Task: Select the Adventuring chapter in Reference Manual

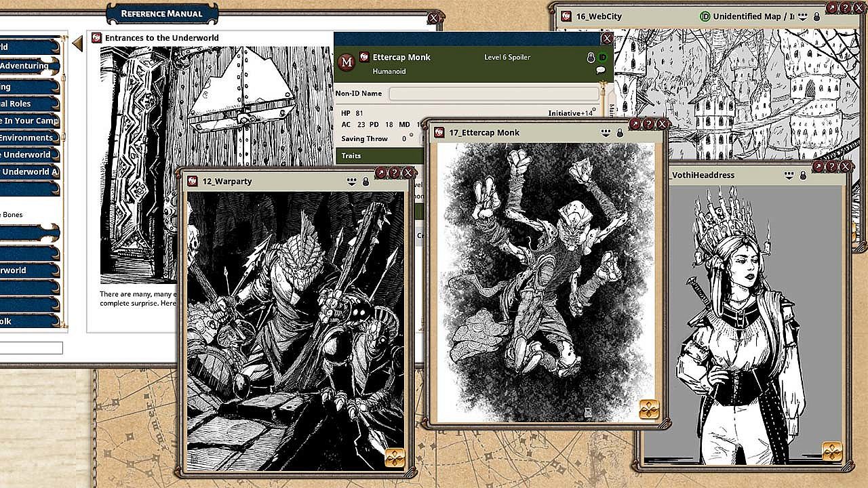Action: click(x=28, y=66)
